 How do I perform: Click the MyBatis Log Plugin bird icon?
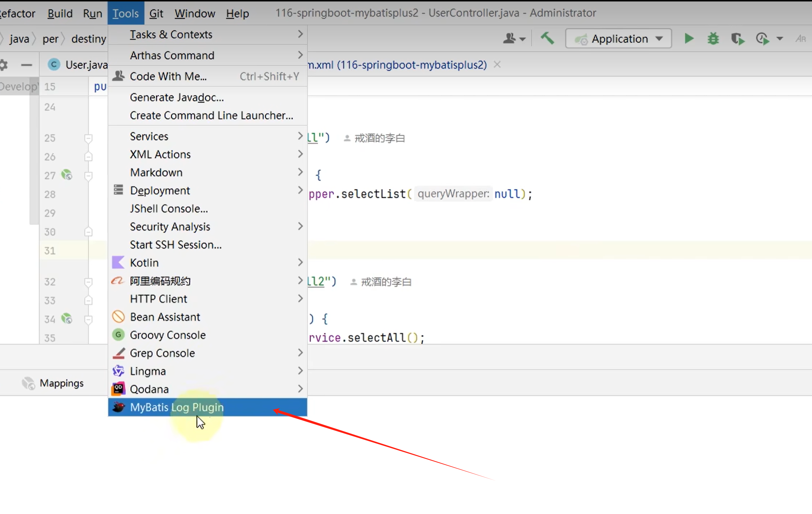118,407
